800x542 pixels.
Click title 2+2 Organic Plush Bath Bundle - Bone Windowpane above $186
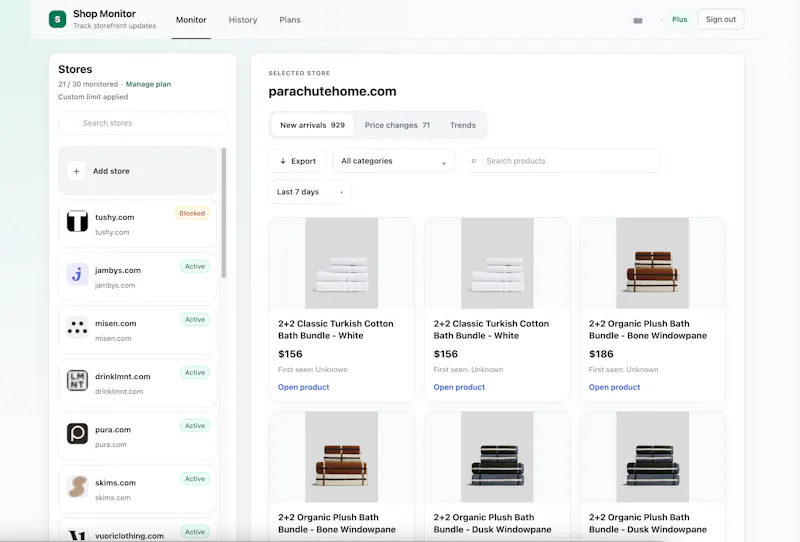[648, 330]
